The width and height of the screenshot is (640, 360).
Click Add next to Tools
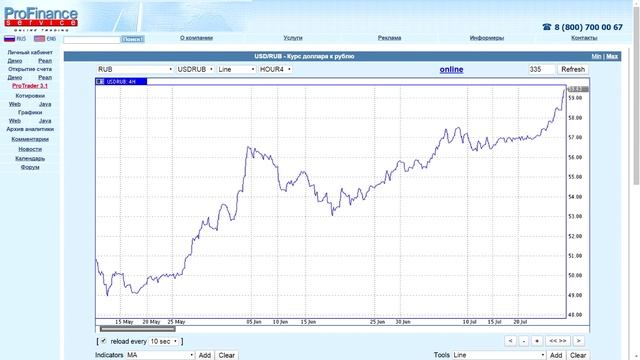pos(556,355)
